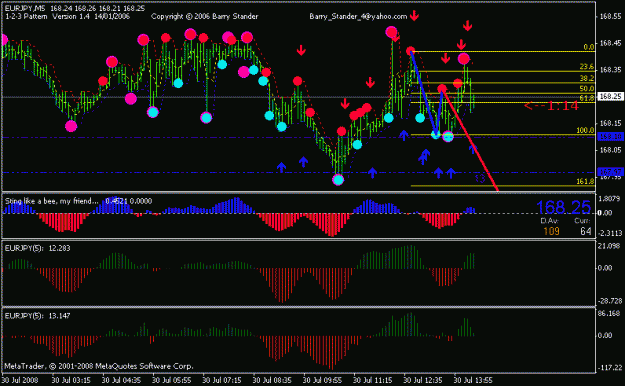
Task: Click the 30 Jul 09:55 time label
Action: click(x=323, y=380)
